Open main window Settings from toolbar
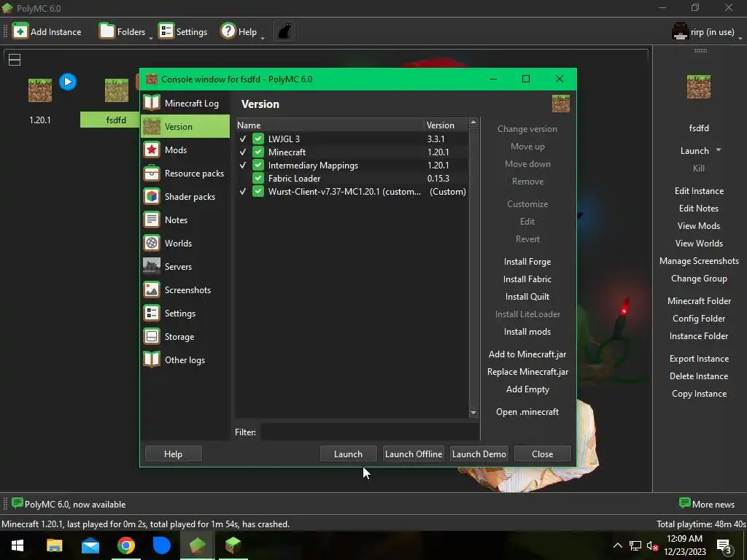The image size is (747, 560). 183,31
